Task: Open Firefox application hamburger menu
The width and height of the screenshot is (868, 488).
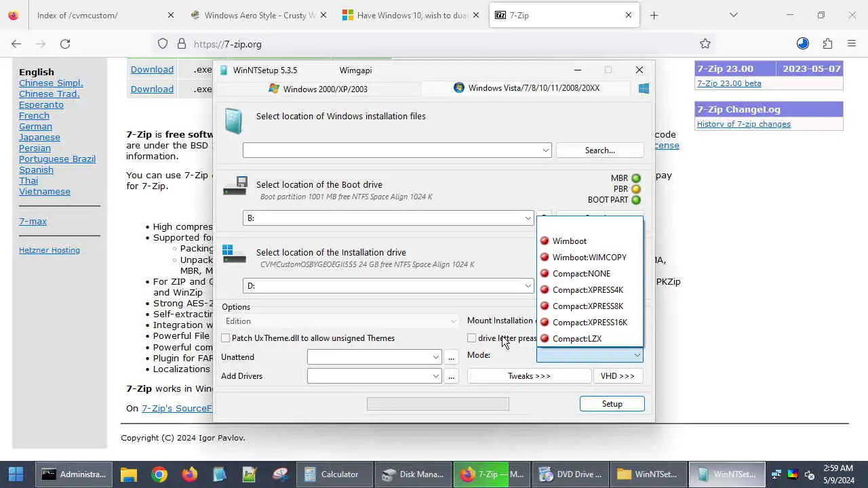Action: [852, 44]
